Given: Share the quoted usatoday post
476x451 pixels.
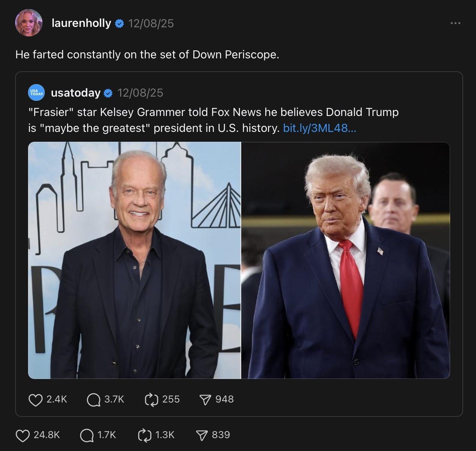Looking at the screenshot, I should [205, 399].
